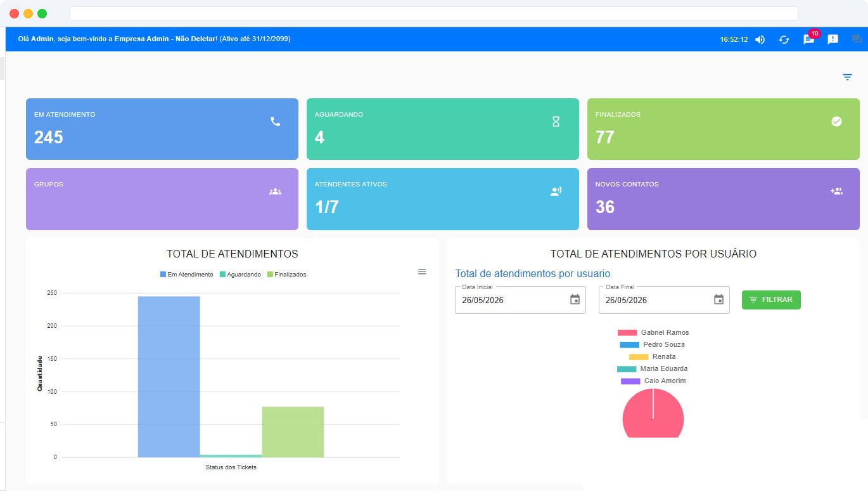Click the refresh sync icon in header
Image resolution: width=868 pixels, height=501 pixels.
point(784,39)
